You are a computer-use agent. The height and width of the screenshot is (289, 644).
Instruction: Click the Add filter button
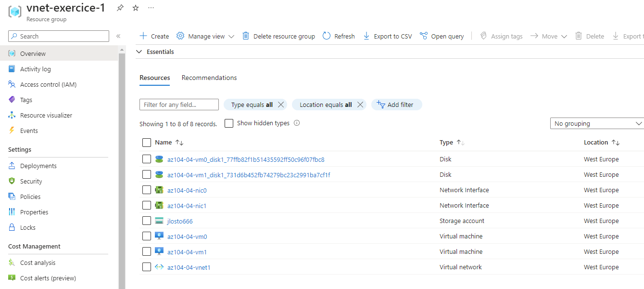pyautogui.click(x=397, y=105)
